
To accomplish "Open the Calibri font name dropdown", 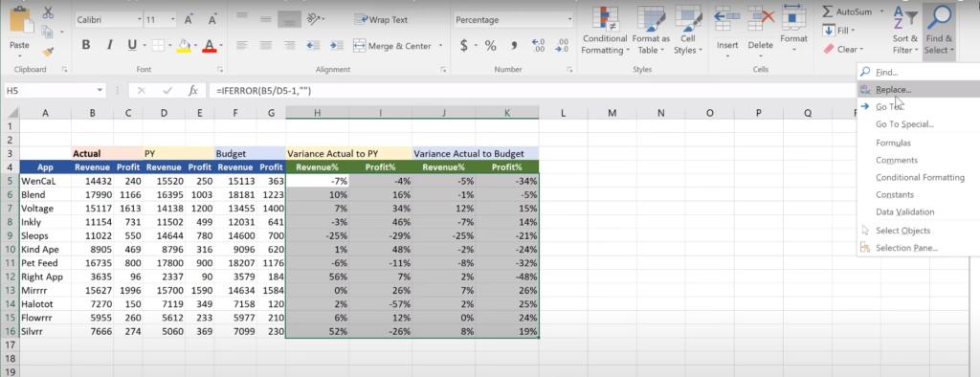I will [x=140, y=20].
